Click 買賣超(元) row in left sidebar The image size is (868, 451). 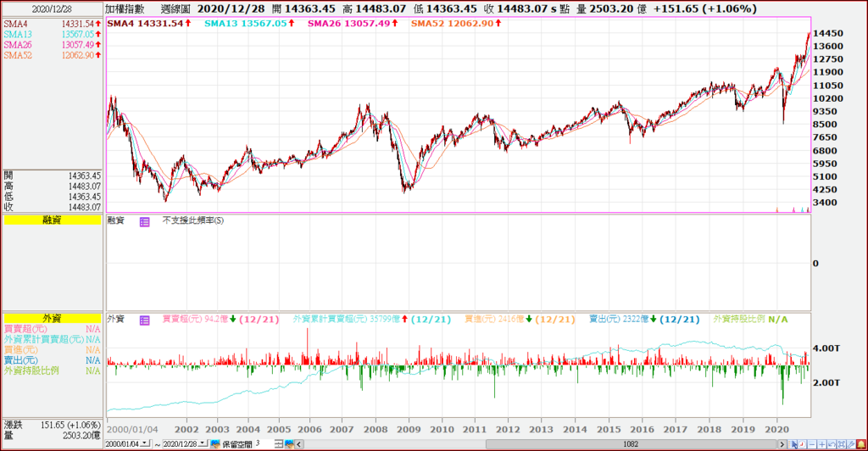point(52,329)
